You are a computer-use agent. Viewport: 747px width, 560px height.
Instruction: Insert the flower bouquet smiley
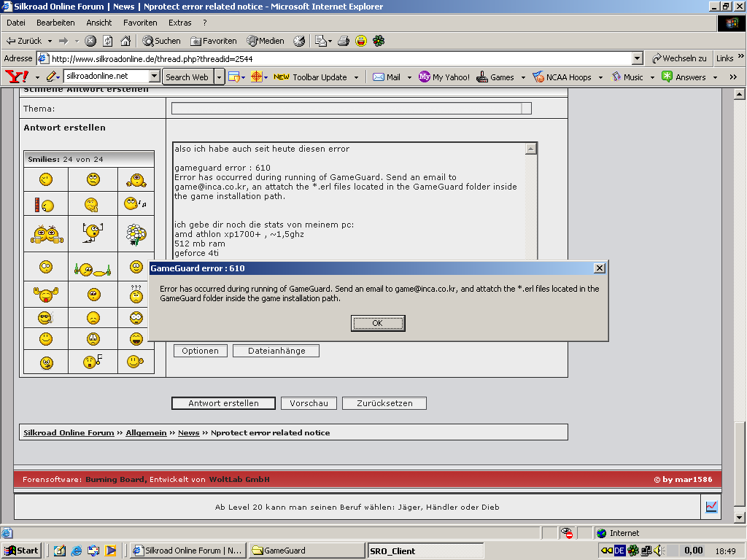tap(136, 233)
